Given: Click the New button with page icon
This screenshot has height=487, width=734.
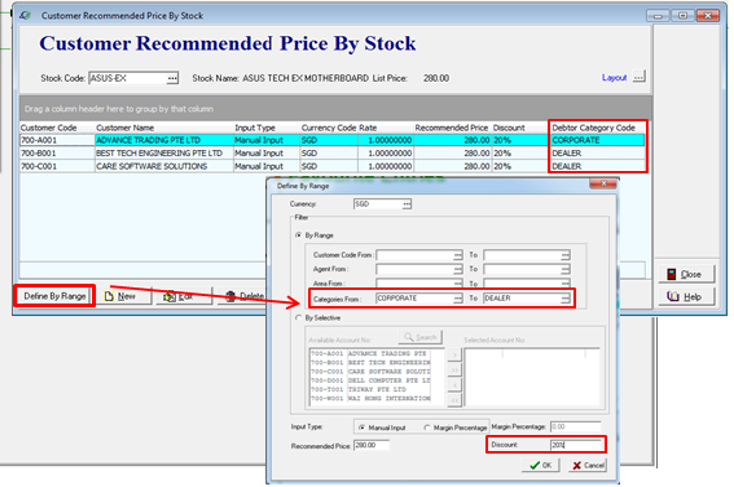Looking at the screenshot, I should [x=121, y=296].
